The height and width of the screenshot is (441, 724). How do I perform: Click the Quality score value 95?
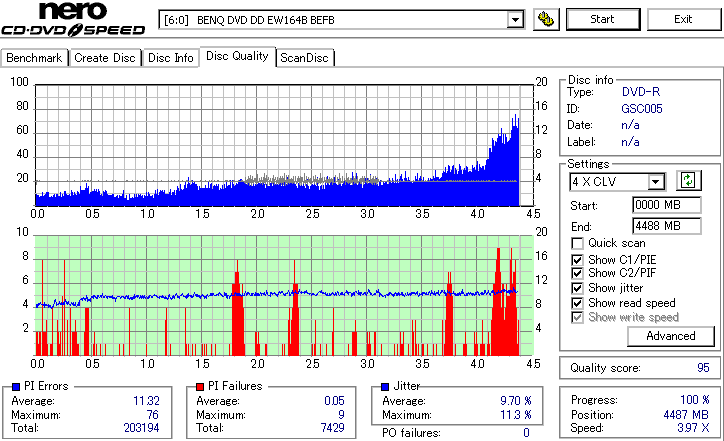tap(703, 368)
